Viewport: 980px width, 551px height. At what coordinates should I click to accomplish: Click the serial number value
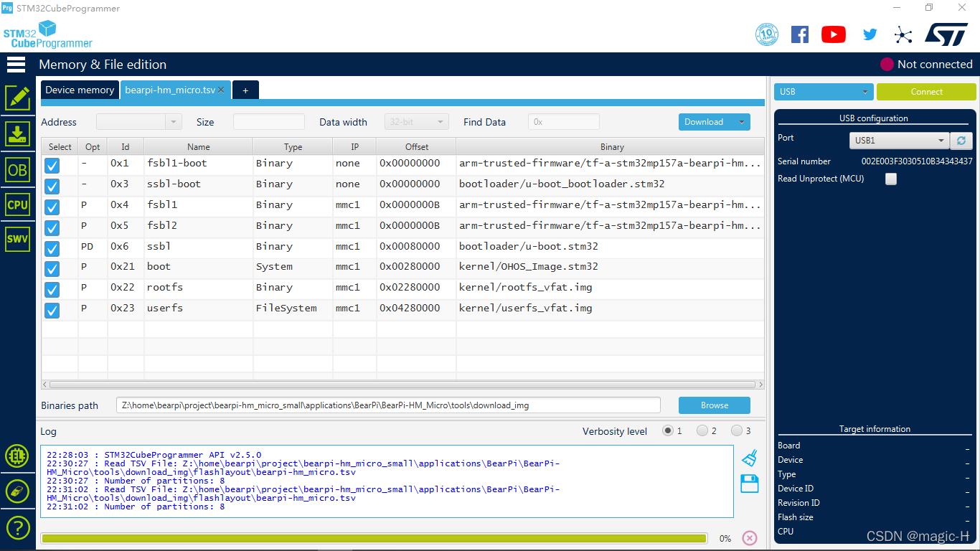[917, 161]
